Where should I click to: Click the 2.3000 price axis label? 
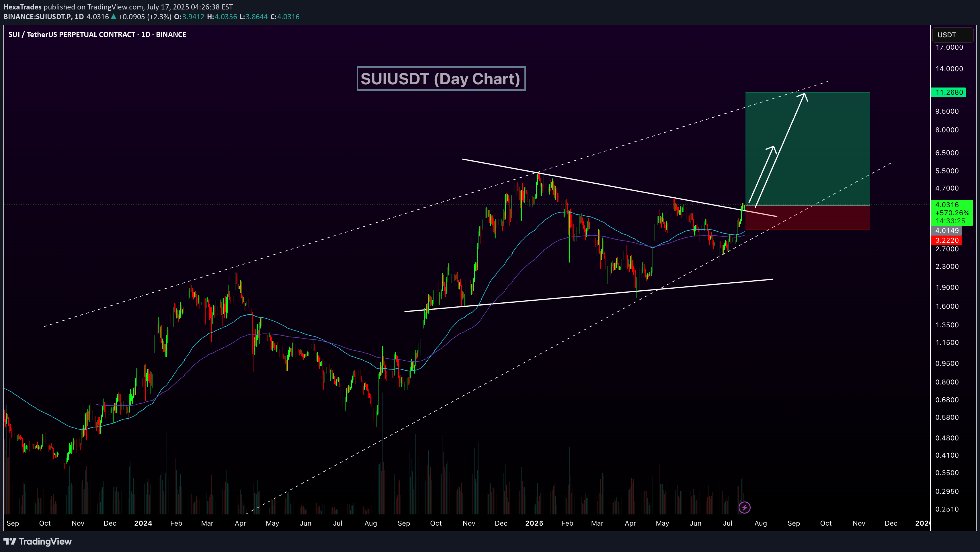pos(947,267)
